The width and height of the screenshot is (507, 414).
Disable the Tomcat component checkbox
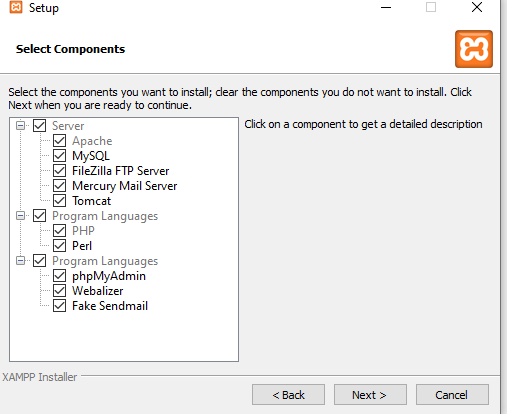click(59, 201)
